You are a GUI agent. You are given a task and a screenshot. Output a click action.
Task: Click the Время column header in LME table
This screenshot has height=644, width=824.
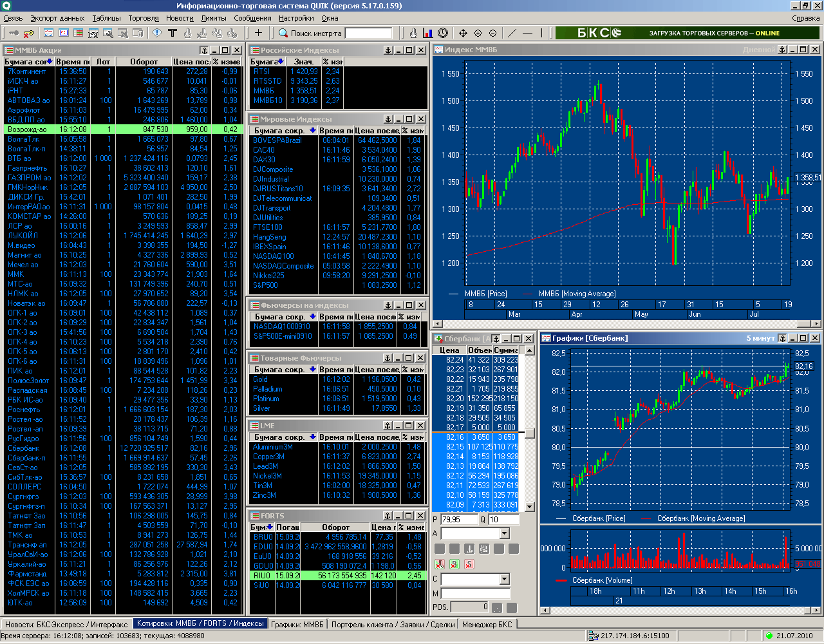click(335, 437)
